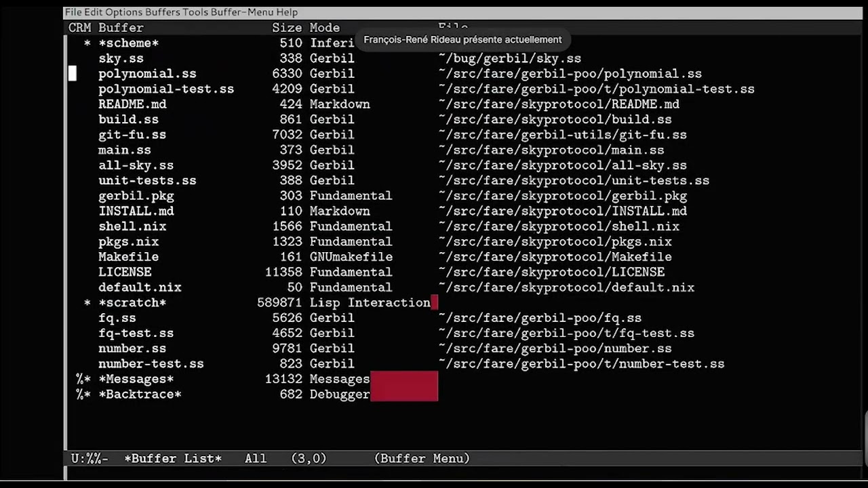This screenshot has width=868, height=488.
Task: Select the polynomial-test.ss buffer
Action: pos(166,89)
